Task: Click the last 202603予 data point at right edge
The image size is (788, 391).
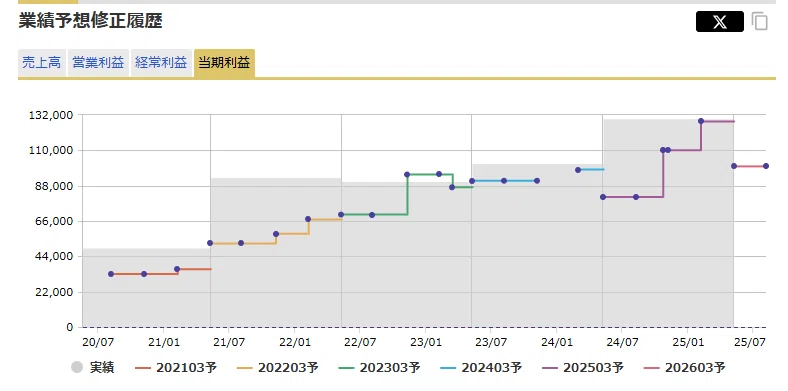Action: (x=766, y=166)
